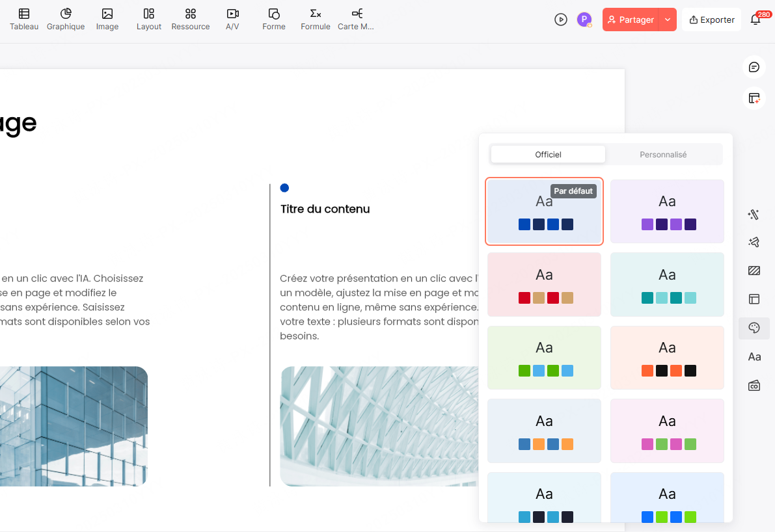Open the Layout options
Viewport: 775px width, 532px height.
click(149, 19)
